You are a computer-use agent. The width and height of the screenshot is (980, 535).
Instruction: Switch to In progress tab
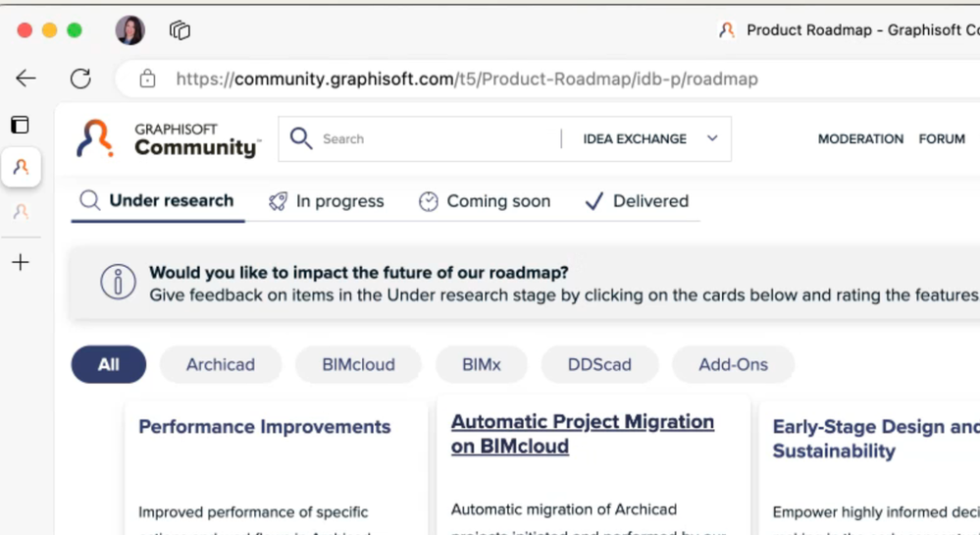point(327,201)
